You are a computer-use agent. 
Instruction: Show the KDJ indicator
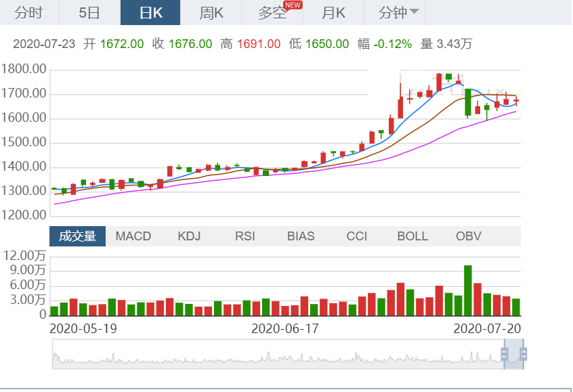[x=190, y=236]
